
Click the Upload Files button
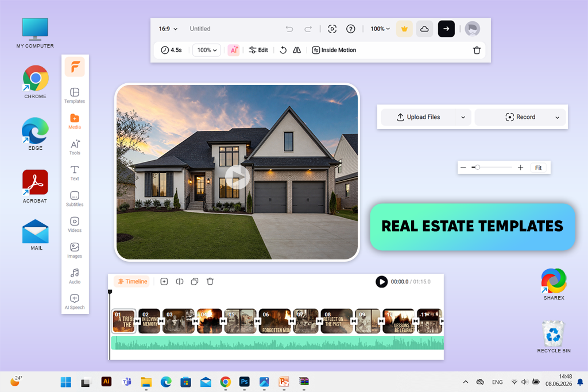coord(418,117)
